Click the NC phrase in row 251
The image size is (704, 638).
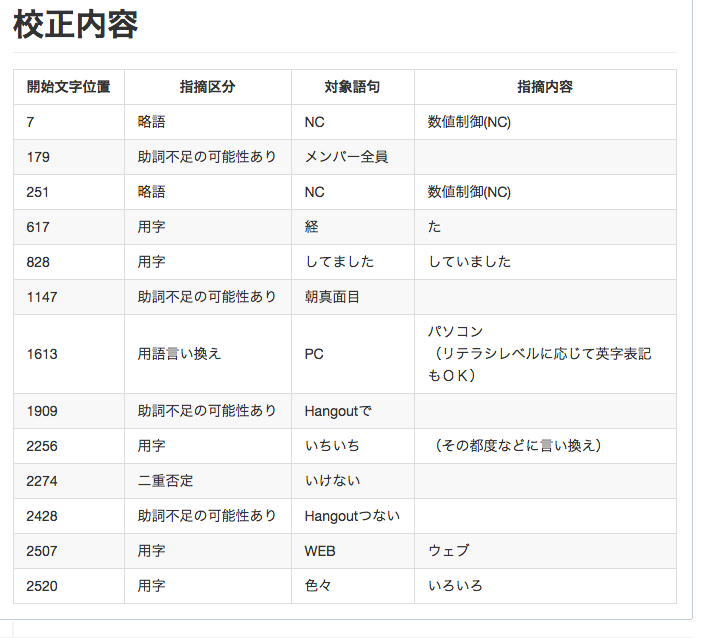click(x=314, y=192)
